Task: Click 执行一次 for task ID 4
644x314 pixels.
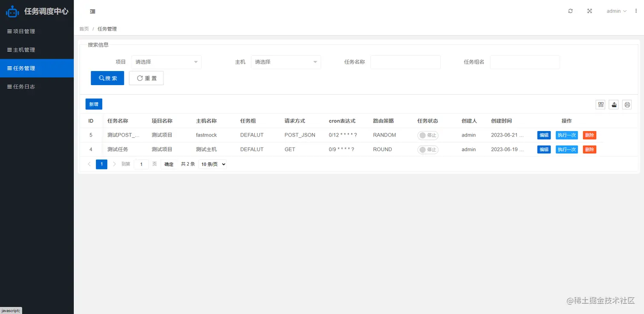Action: click(x=567, y=150)
